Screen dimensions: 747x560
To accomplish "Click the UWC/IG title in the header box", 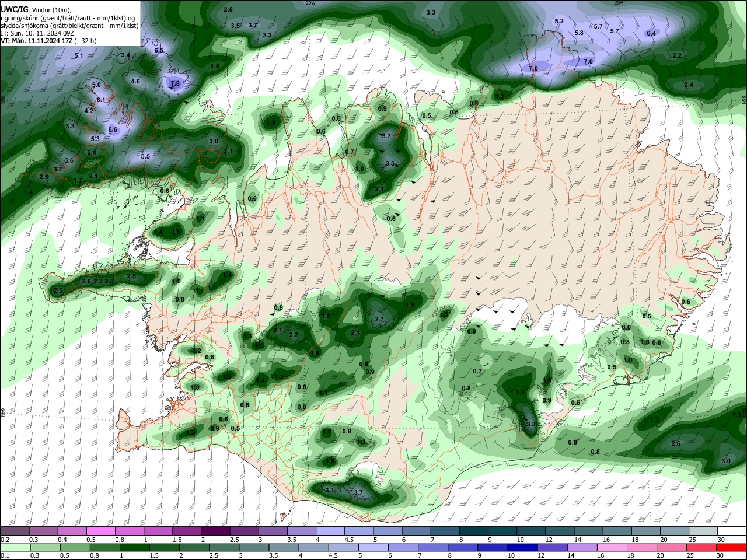I will click(x=15, y=10).
